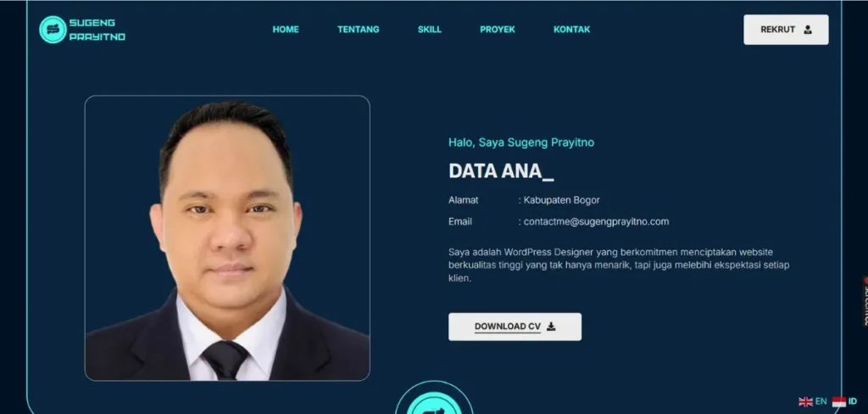Switch language to EN
Screen dimensions: 868x414
[x=821, y=401]
